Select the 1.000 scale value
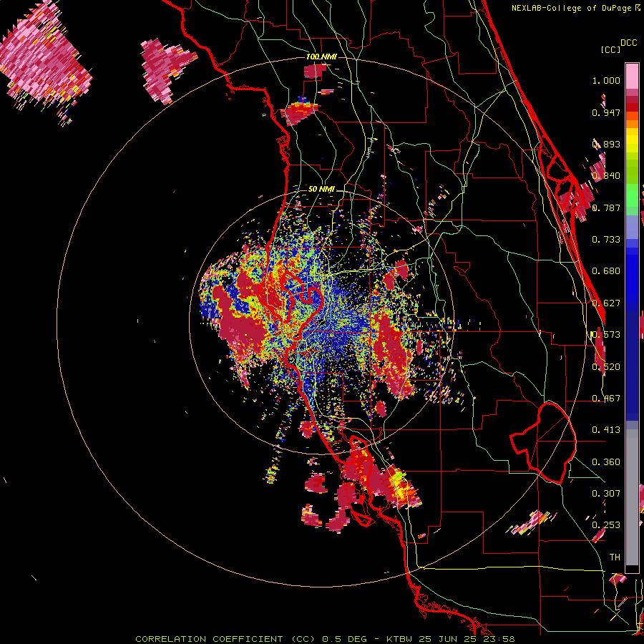 606,80
